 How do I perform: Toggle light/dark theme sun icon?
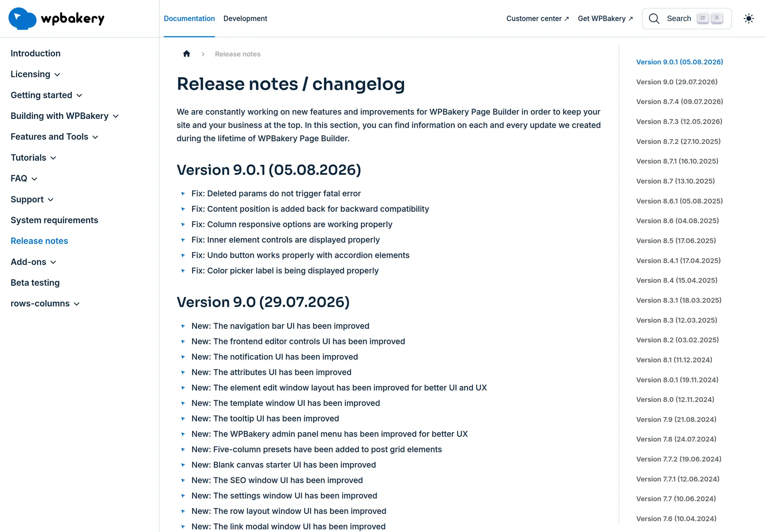click(x=749, y=18)
